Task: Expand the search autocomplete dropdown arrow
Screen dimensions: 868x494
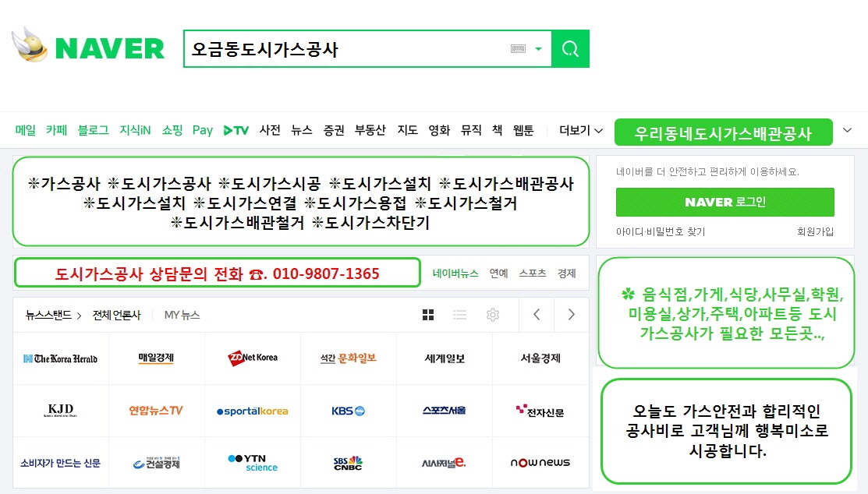Action: point(538,48)
